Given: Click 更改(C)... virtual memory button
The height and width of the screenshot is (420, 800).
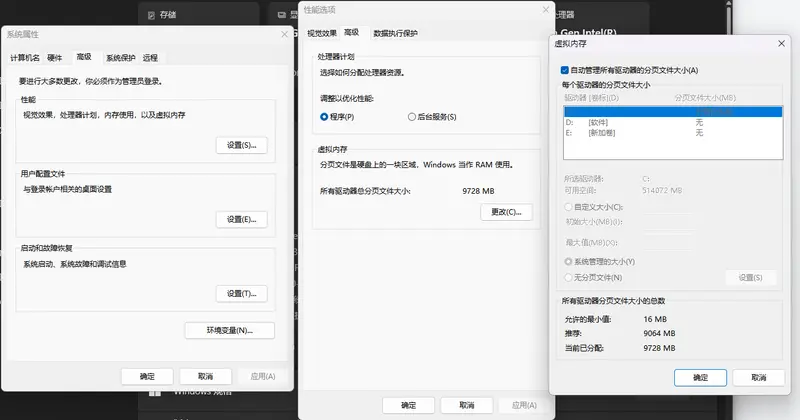Looking at the screenshot, I should point(506,212).
